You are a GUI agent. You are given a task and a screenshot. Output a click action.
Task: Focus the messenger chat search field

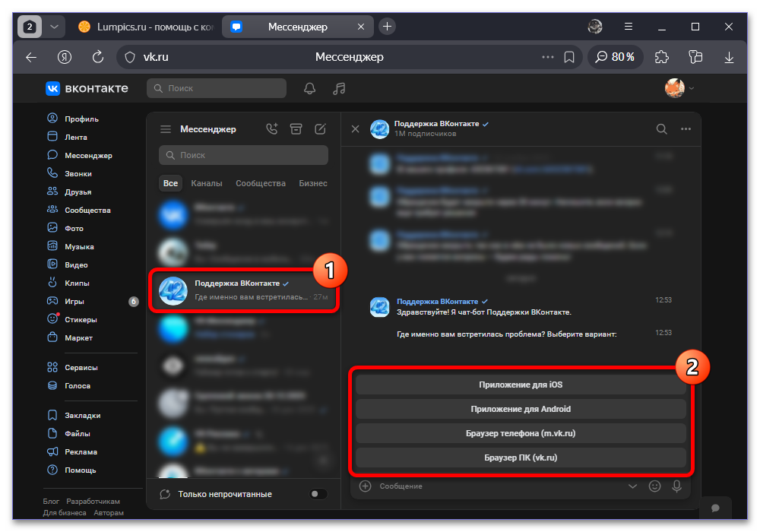(243, 155)
